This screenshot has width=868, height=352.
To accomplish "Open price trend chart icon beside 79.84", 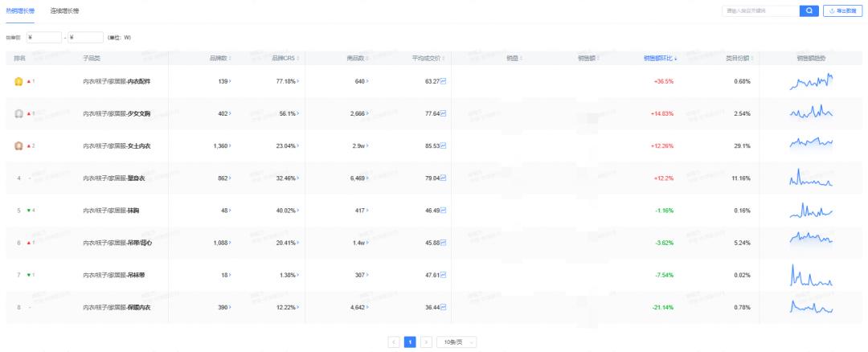I will [x=444, y=178].
